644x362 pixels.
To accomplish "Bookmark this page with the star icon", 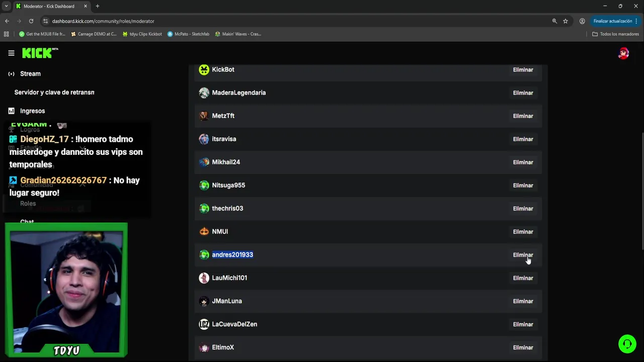I will click(566, 21).
